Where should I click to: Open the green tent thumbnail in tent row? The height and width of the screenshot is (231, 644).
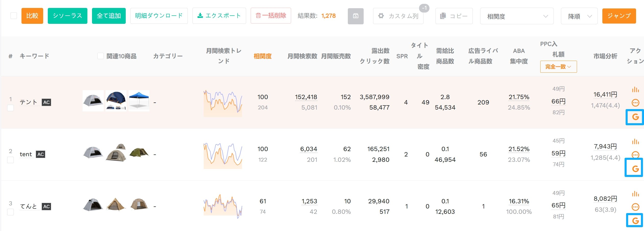[x=139, y=152]
